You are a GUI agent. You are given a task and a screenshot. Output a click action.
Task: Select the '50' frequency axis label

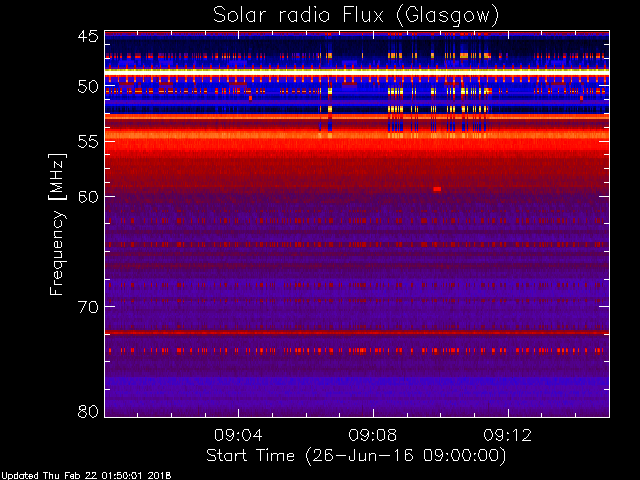tap(88, 87)
